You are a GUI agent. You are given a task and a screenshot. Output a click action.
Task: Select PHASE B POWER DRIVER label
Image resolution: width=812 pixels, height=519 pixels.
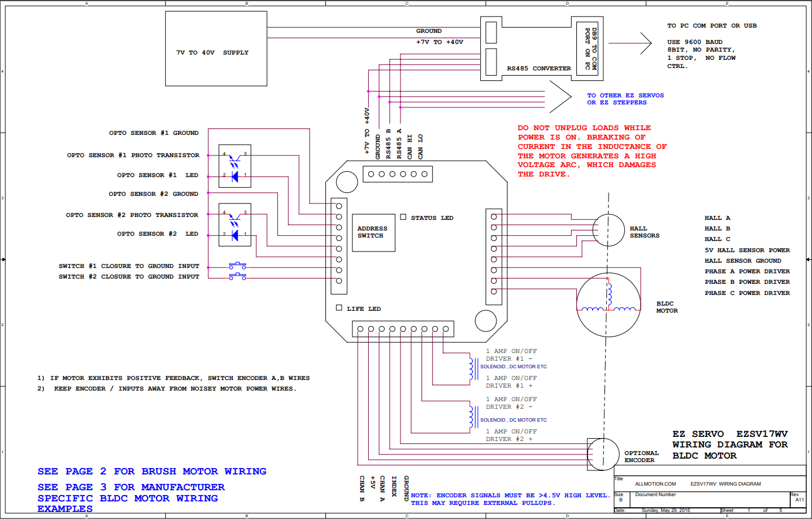(x=748, y=282)
